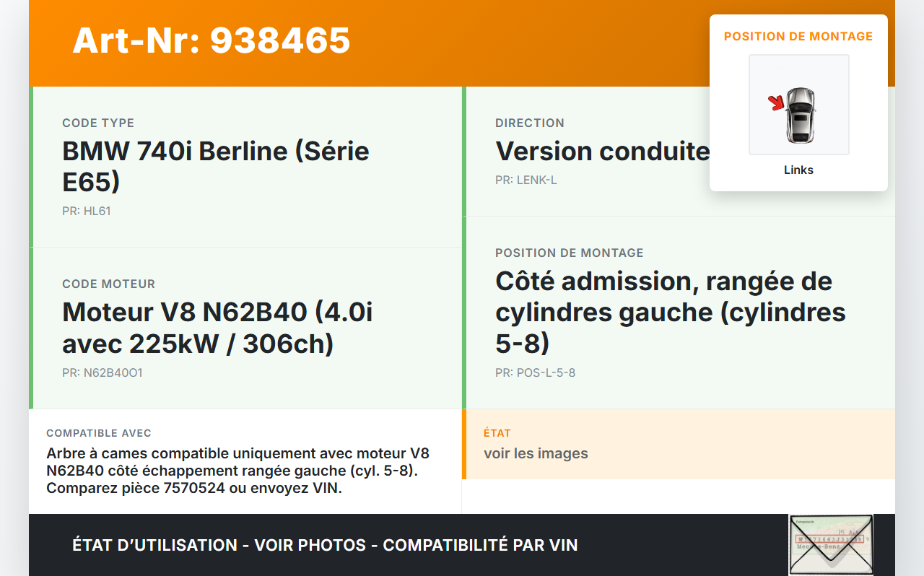Click the COMPATIBLE AVEC label
Image resolution: width=924 pixels, height=576 pixels.
pyautogui.click(x=99, y=433)
